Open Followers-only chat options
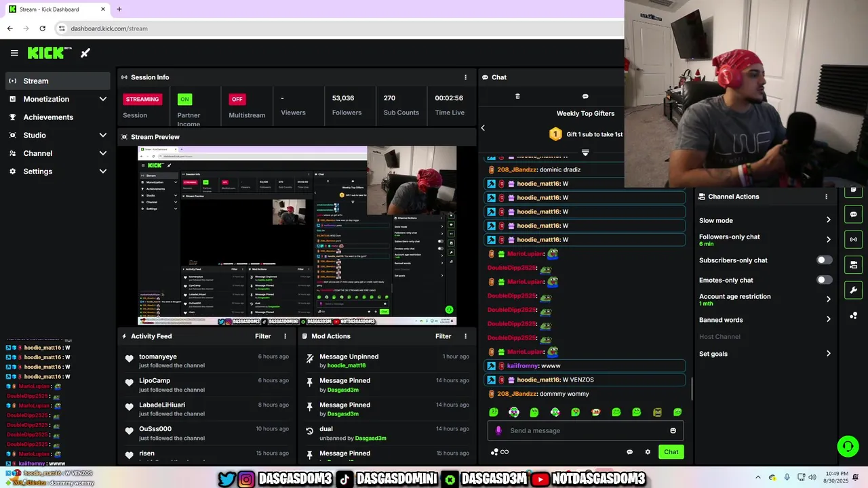 pos(828,239)
